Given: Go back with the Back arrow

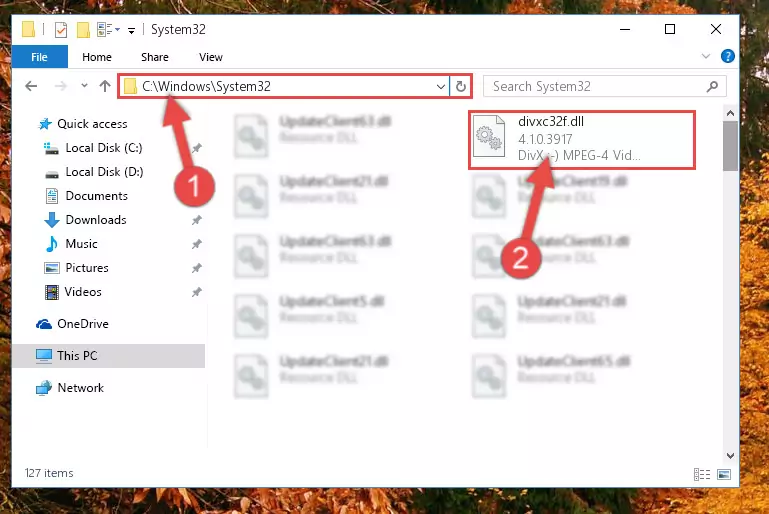Looking at the screenshot, I should point(31,86).
